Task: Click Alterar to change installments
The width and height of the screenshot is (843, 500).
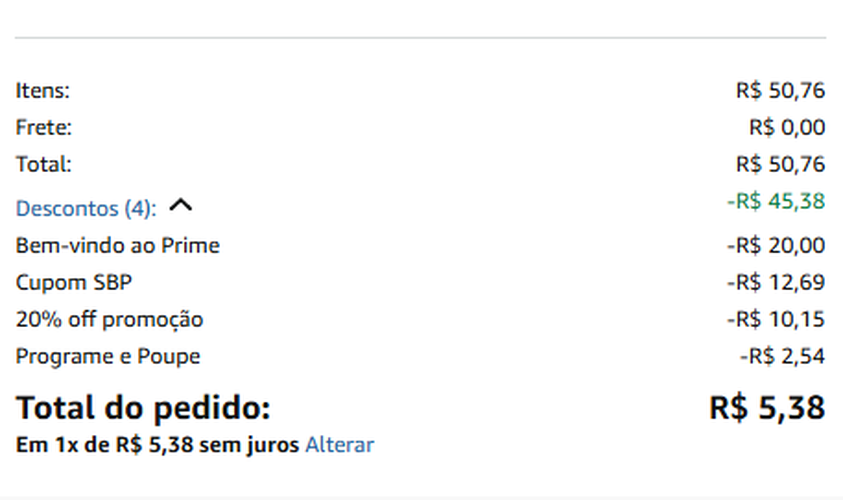Action: (x=339, y=445)
